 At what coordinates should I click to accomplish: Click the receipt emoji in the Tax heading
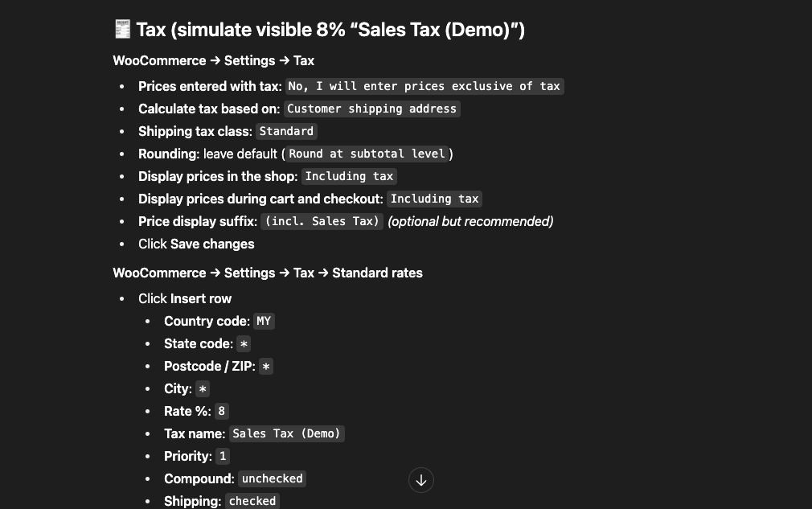coord(122,30)
